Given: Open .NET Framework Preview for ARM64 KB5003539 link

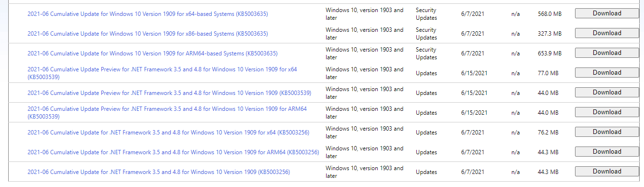Looking at the screenshot, I should pos(167,113).
